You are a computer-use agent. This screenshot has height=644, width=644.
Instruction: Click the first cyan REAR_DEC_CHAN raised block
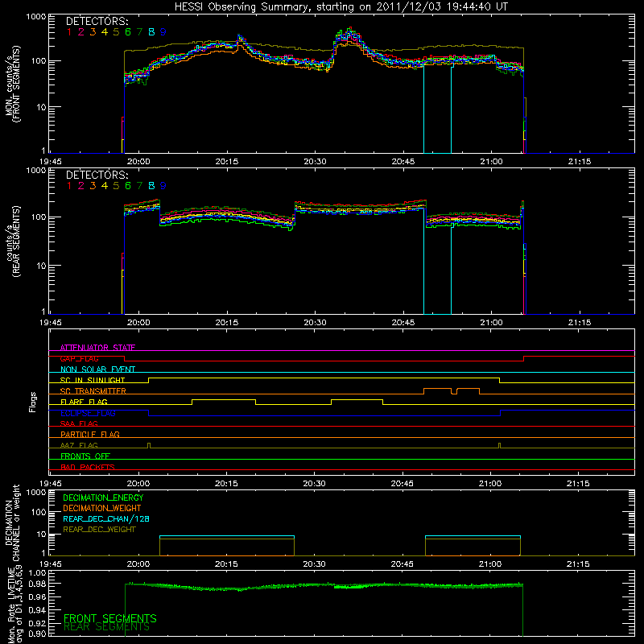(x=227, y=536)
